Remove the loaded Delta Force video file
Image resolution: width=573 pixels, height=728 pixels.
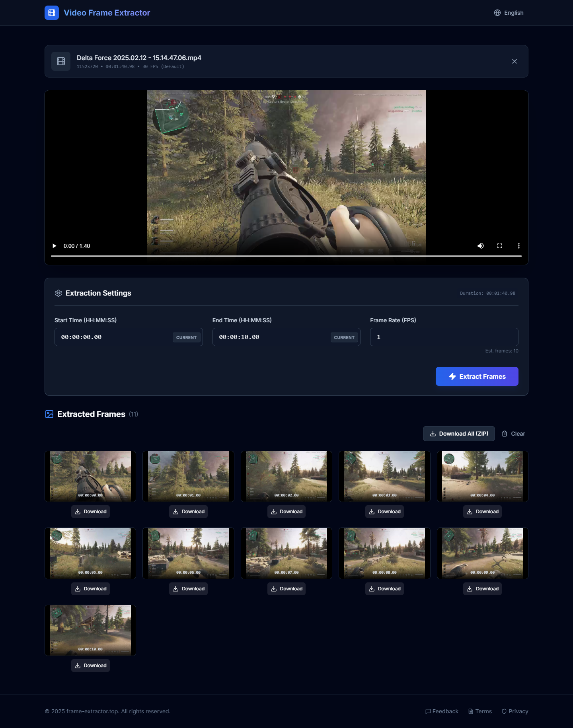click(515, 61)
